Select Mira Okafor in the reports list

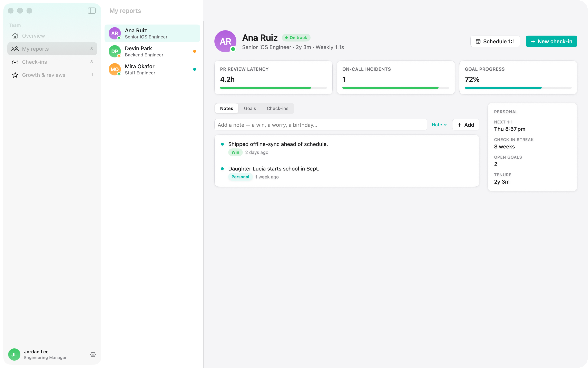(152, 69)
